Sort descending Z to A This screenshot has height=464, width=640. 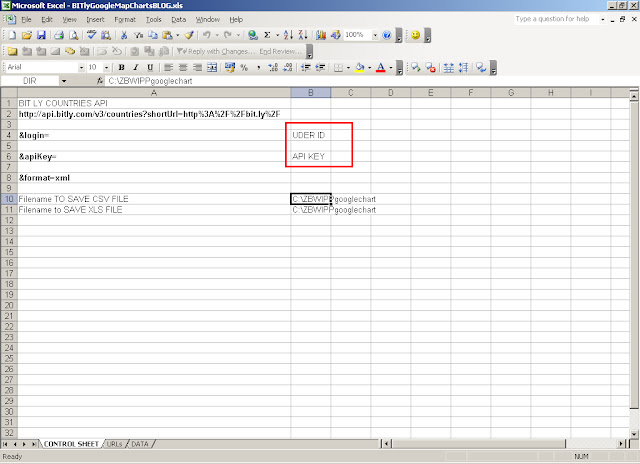click(x=302, y=35)
